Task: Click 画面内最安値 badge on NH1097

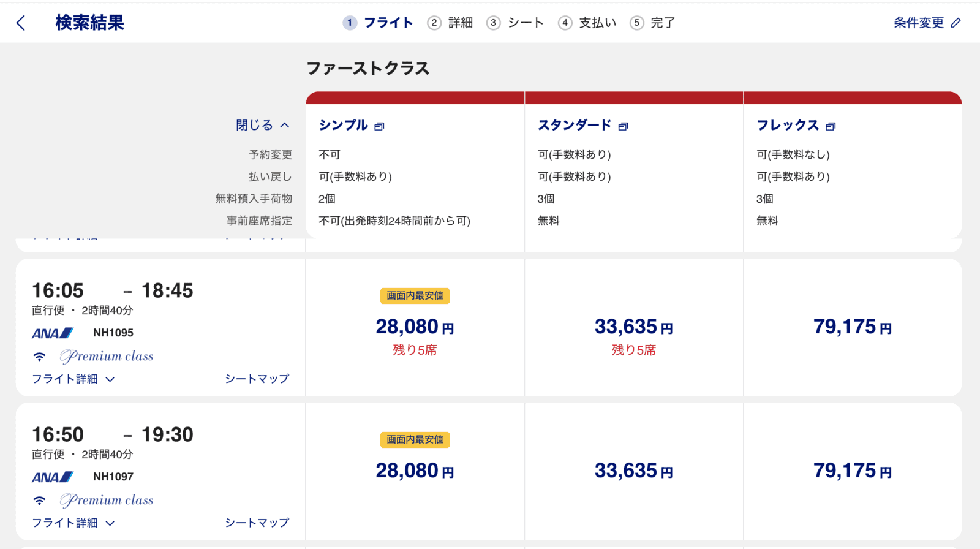Action: click(415, 440)
